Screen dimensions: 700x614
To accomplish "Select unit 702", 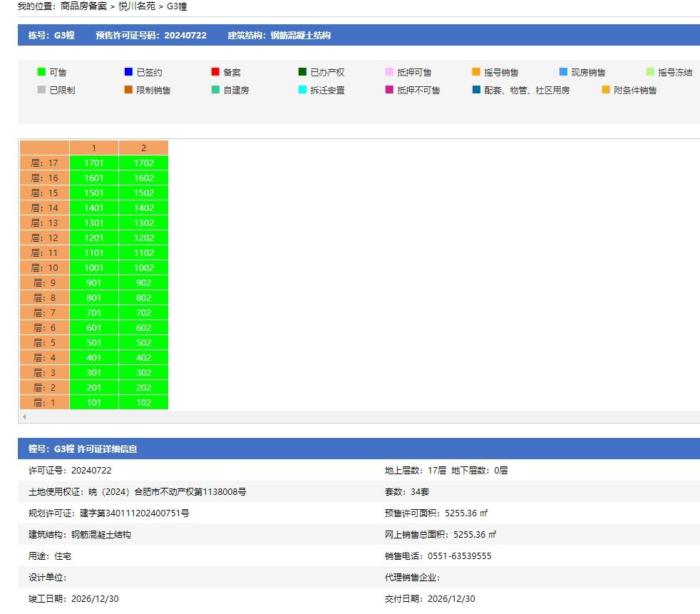I will [144, 312].
